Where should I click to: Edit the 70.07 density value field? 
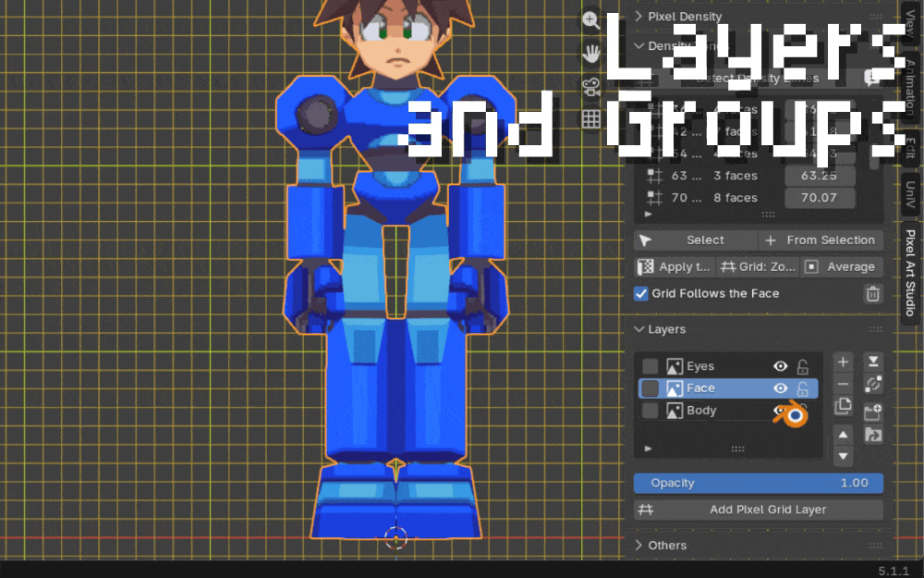click(819, 198)
